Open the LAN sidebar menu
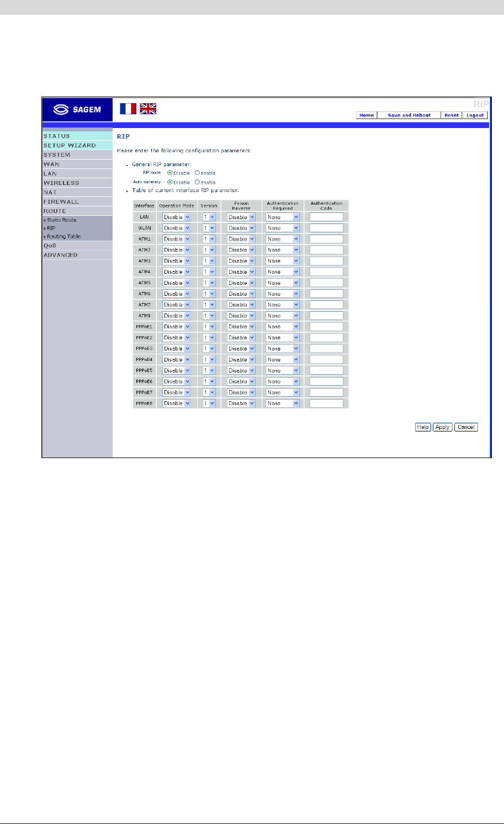The height and width of the screenshot is (824, 504). [x=77, y=173]
